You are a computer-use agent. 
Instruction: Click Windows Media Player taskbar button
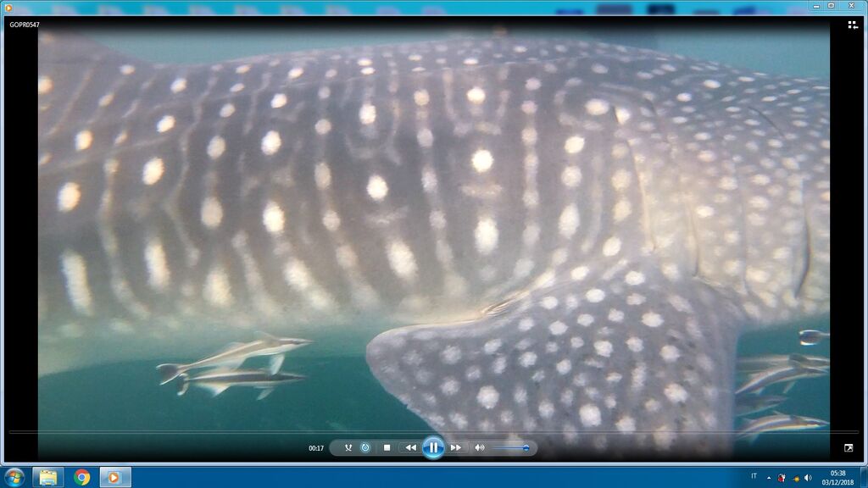(x=114, y=477)
